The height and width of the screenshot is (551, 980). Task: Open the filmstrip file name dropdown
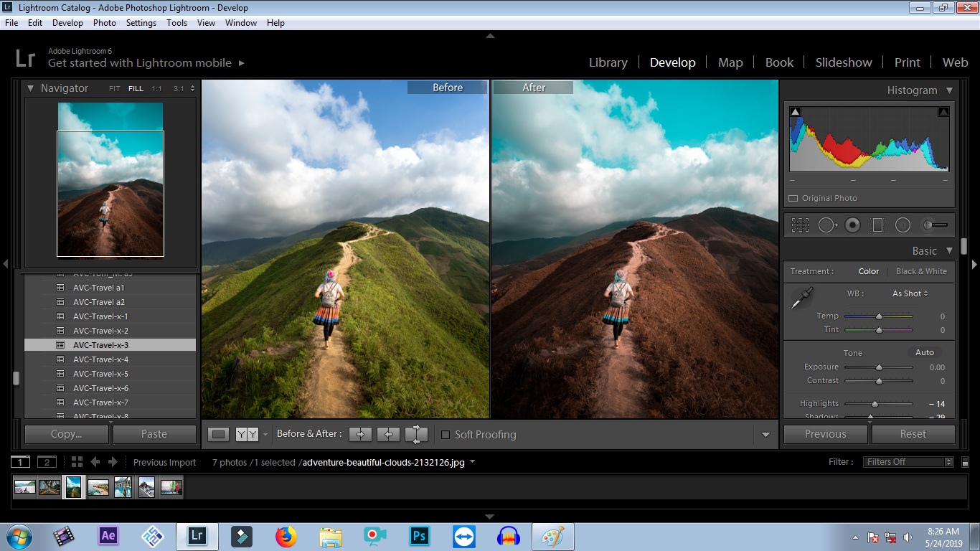(x=473, y=462)
